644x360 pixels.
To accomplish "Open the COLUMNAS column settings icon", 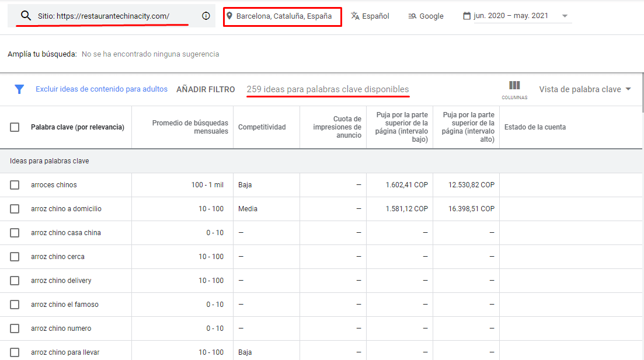I will pos(514,86).
